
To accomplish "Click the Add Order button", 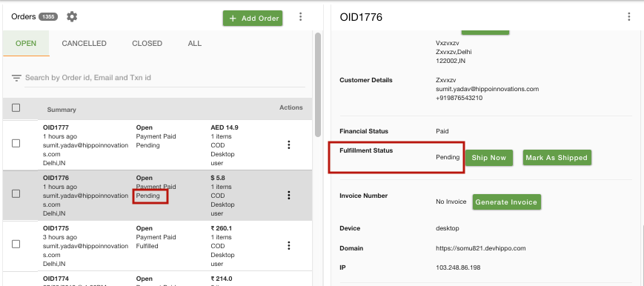I will coord(253,19).
